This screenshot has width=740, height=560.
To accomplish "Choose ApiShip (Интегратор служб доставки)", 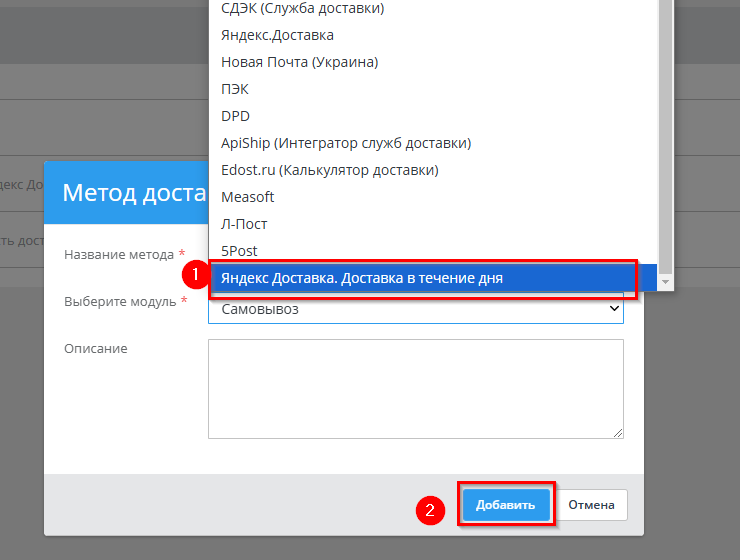I will coord(433,142).
